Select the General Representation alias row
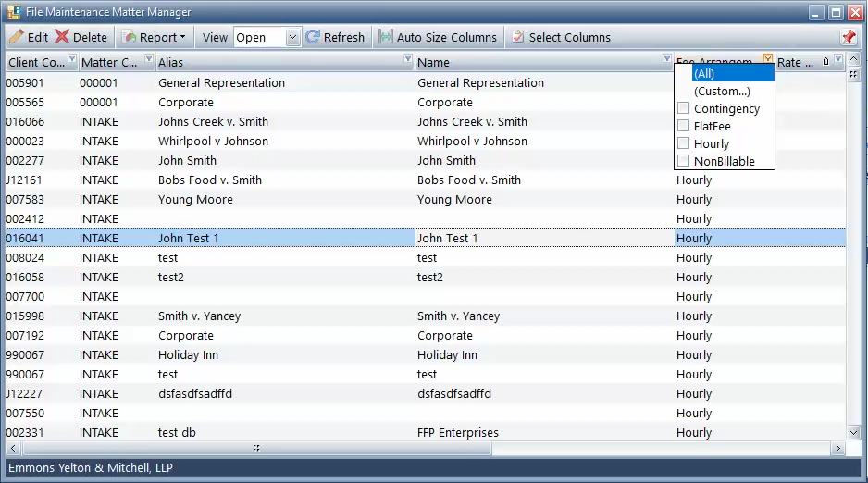This screenshot has height=483, width=868. tap(221, 83)
